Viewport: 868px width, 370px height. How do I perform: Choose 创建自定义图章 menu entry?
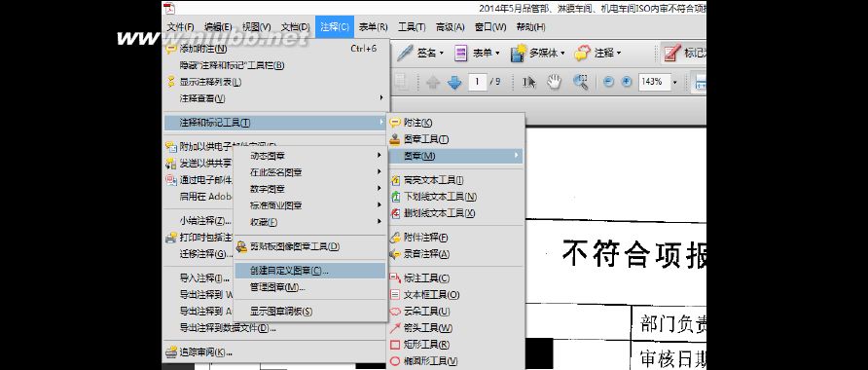[310, 271]
